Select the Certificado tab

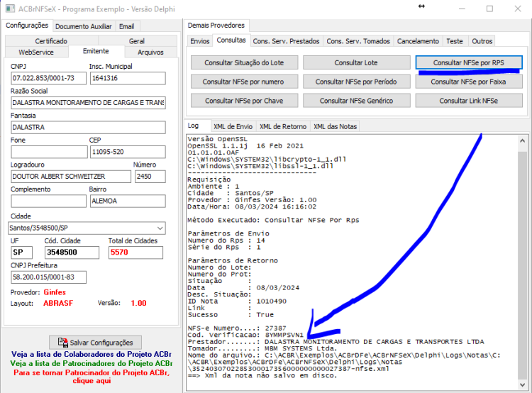click(51, 41)
